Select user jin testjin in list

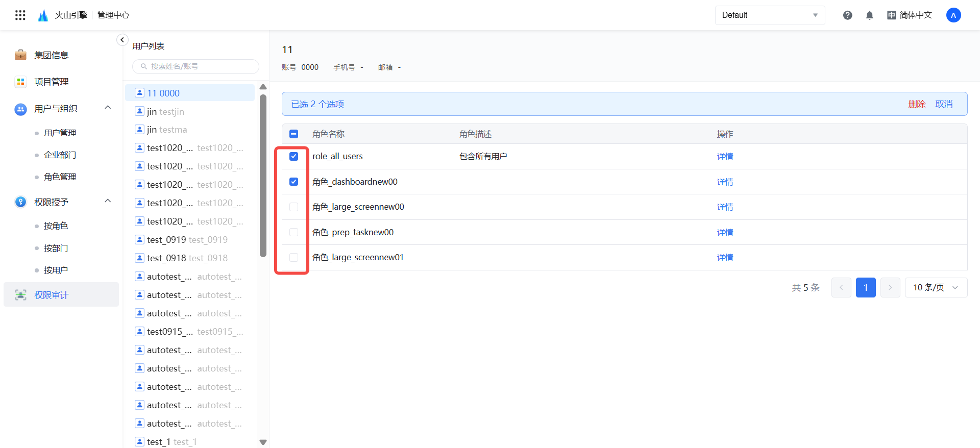[x=190, y=111]
